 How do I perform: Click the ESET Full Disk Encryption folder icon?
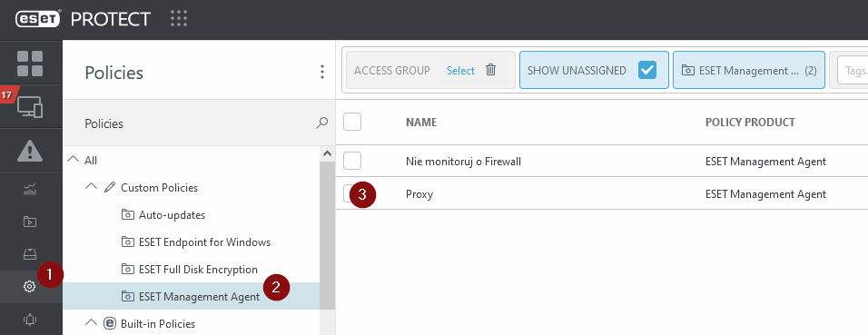coord(127,269)
